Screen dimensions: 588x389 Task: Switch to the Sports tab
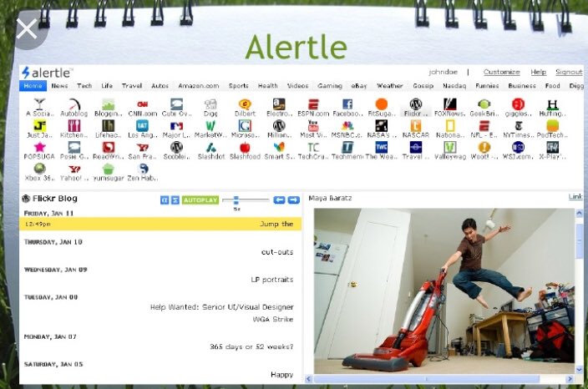pyautogui.click(x=239, y=86)
